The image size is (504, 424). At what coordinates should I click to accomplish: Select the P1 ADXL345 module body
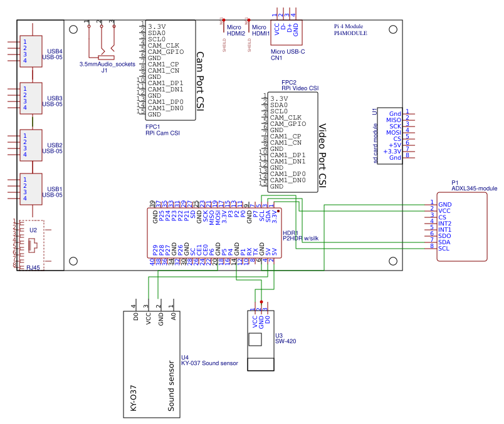click(x=462, y=227)
